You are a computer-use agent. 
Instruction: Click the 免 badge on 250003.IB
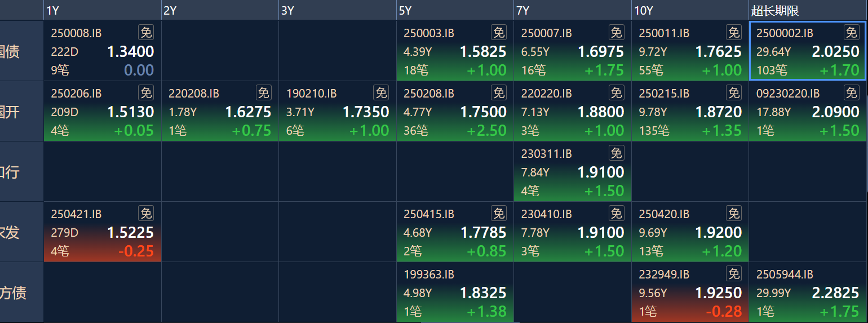tap(499, 33)
